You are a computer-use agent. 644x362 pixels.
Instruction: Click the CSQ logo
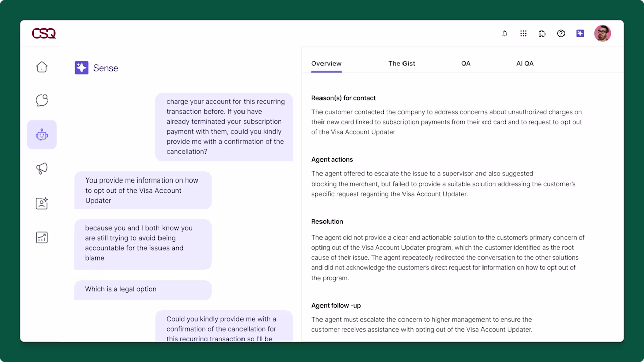click(44, 33)
